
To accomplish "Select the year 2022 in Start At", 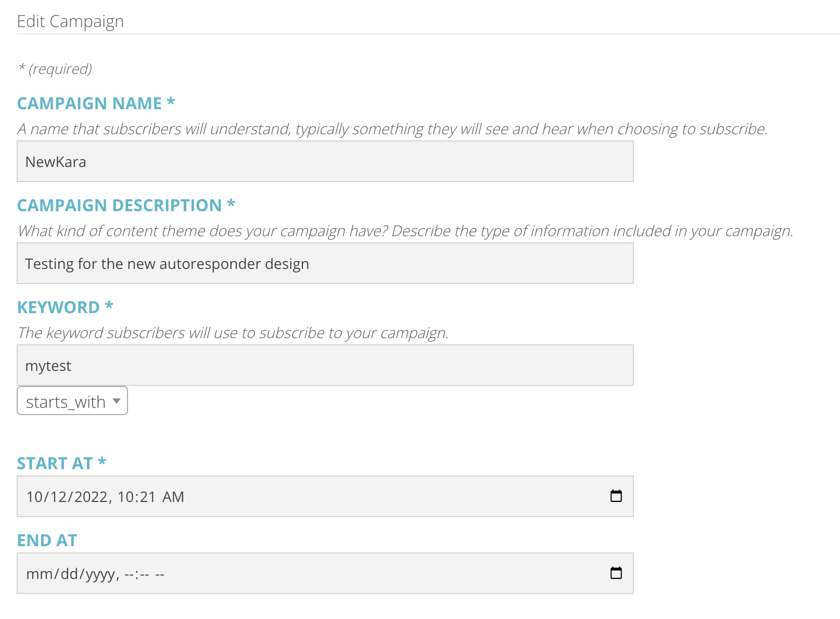I will point(91,497).
